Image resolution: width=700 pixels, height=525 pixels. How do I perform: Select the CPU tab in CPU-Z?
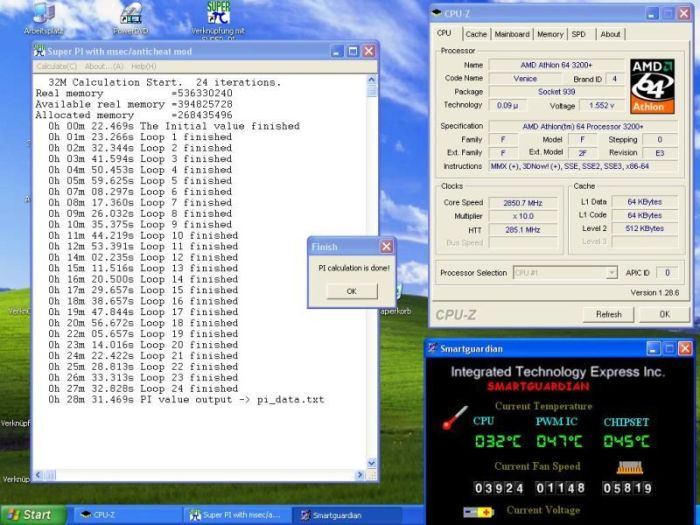[x=444, y=33]
